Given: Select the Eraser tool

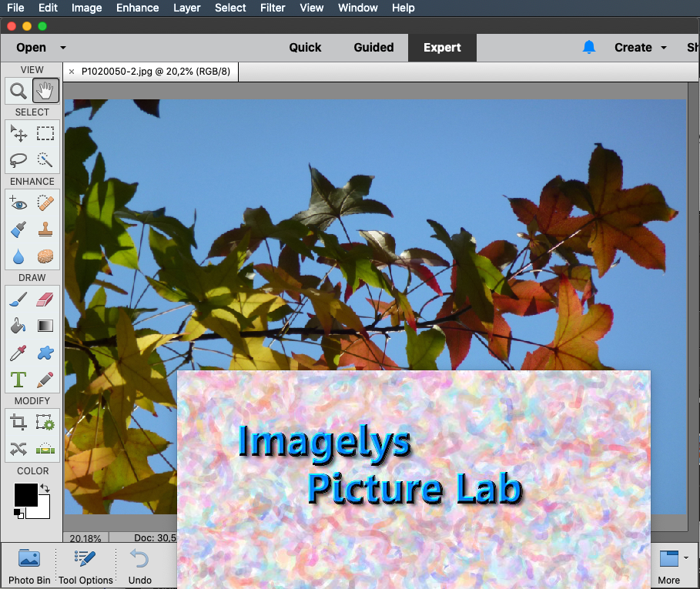Looking at the screenshot, I should click(x=45, y=300).
